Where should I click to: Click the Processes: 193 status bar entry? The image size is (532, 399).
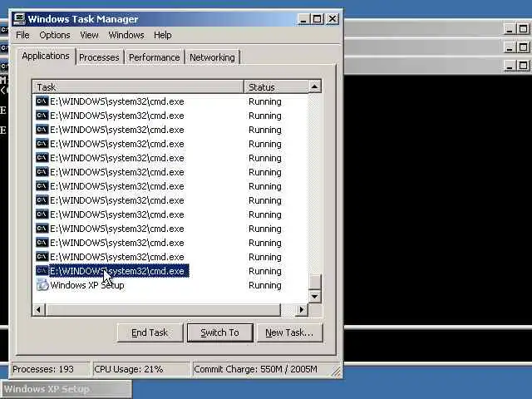tap(51, 369)
